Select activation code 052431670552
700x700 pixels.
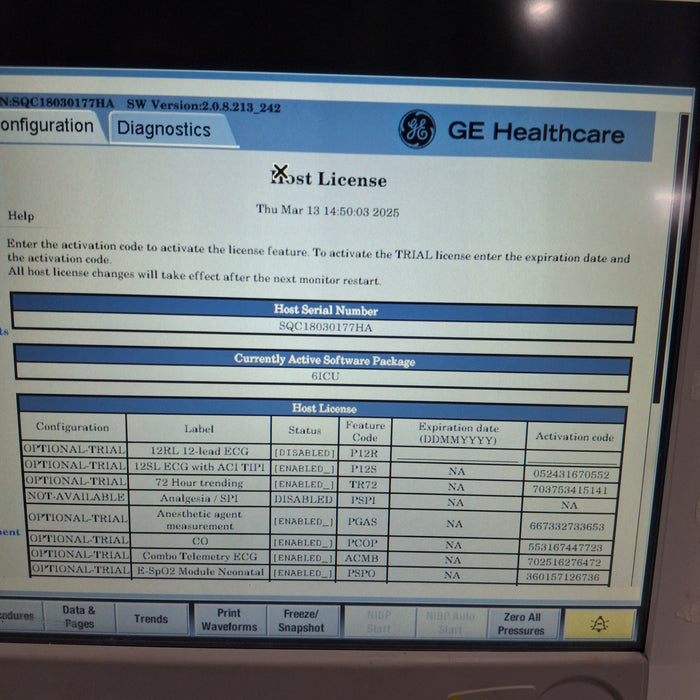click(x=571, y=475)
